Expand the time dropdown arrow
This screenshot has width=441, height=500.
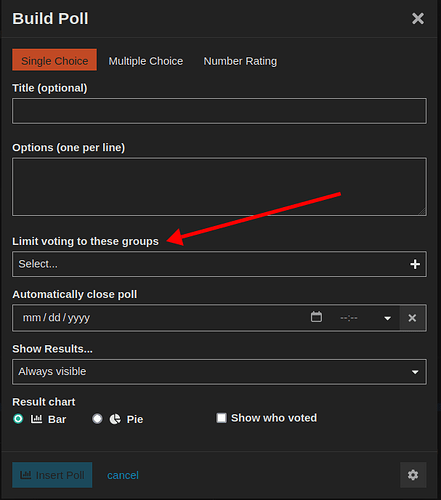click(387, 318)
